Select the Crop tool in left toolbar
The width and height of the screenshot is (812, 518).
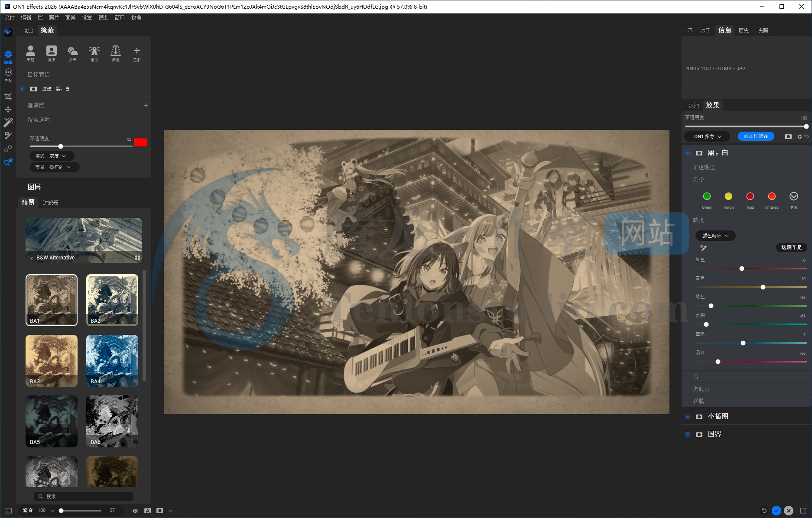click(x=8, y=97)
